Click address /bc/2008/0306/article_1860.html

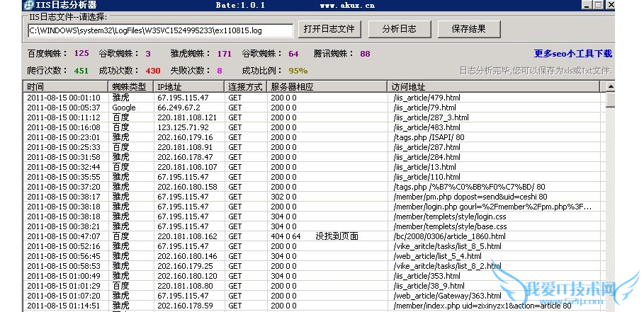(449, 236)
